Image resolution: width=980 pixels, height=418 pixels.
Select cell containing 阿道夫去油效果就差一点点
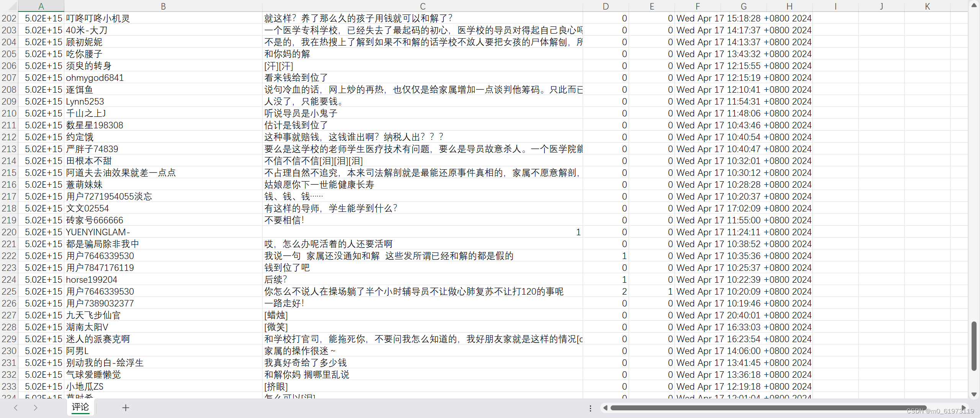(163, 173)
